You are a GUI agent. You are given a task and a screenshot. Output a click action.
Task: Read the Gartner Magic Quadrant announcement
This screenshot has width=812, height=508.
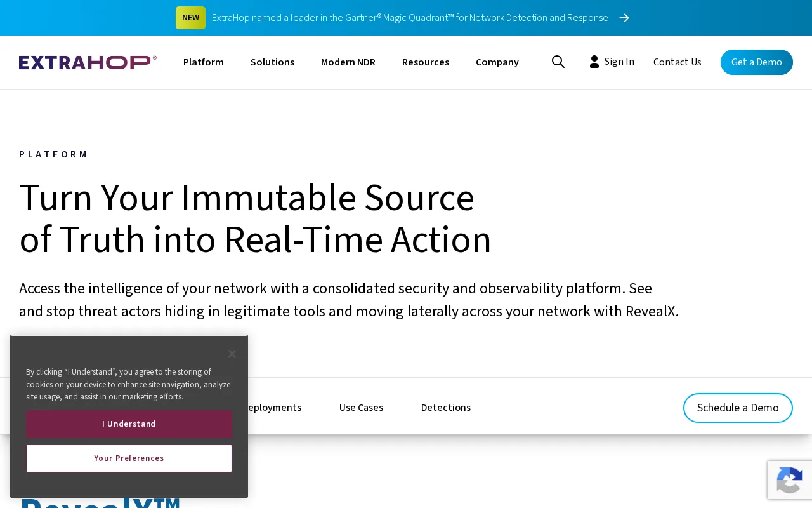click(410, 18)
